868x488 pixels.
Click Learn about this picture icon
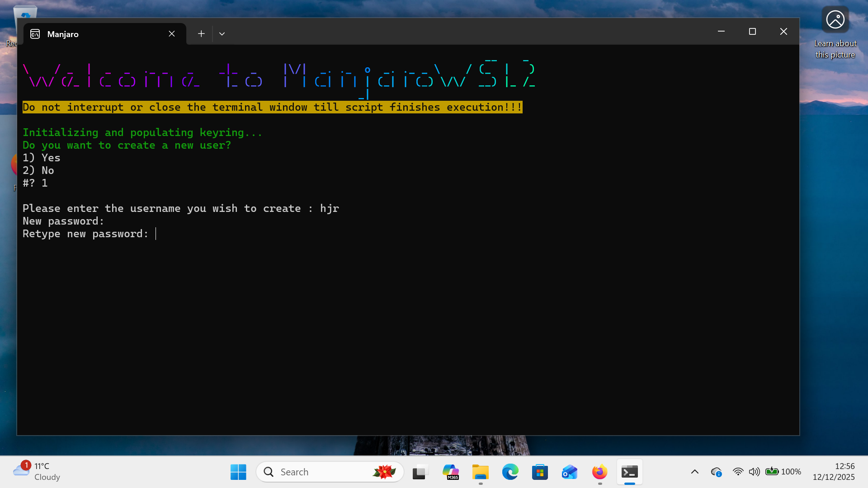(x=835, y=20)
